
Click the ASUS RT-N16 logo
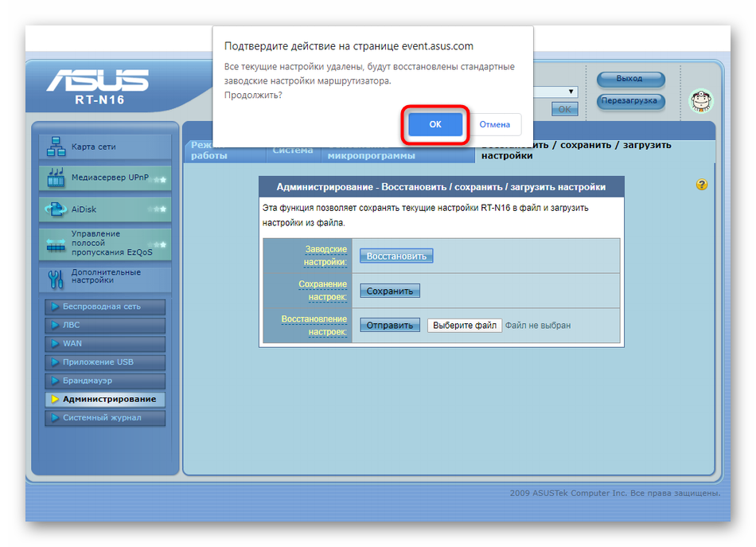[x=99, y=87]
